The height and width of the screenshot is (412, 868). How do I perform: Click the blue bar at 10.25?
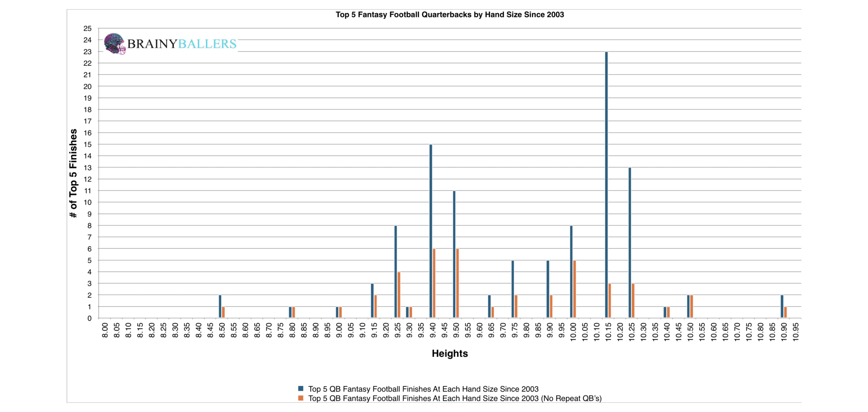click(x=630, y=242)
